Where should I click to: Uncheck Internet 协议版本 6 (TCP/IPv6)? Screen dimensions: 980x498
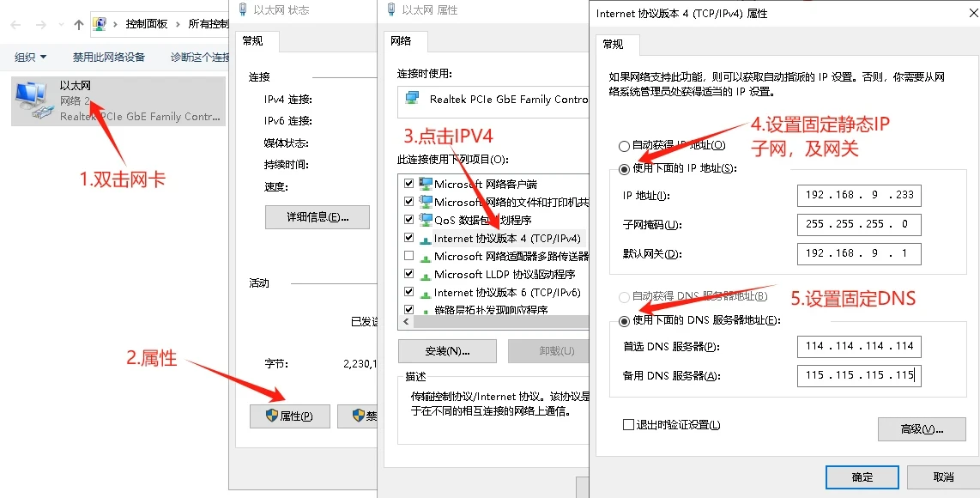(x=408, y=292)
